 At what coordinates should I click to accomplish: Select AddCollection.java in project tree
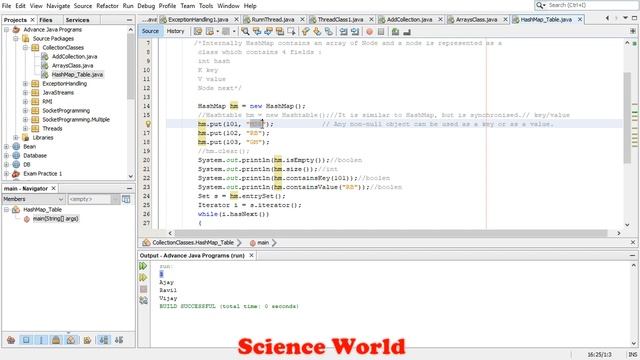[74, 57]
